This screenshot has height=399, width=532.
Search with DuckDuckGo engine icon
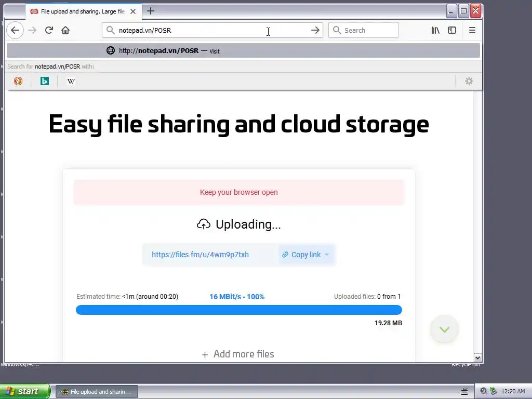(x=18, y=81)
